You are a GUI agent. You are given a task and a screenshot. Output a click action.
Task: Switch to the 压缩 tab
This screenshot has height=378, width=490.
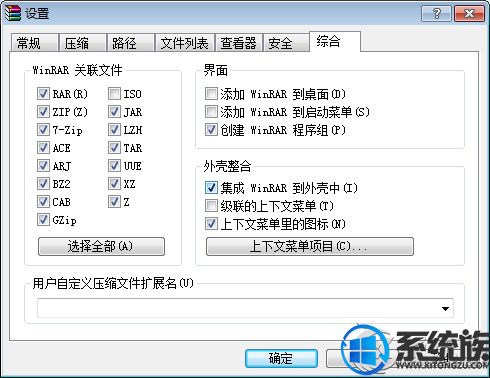click(x=82, y=43)
